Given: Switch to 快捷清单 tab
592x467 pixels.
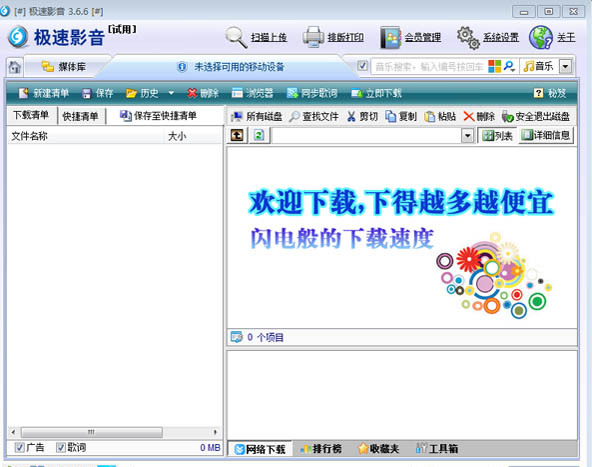Looking at the screenshot, I should [80, 116].
